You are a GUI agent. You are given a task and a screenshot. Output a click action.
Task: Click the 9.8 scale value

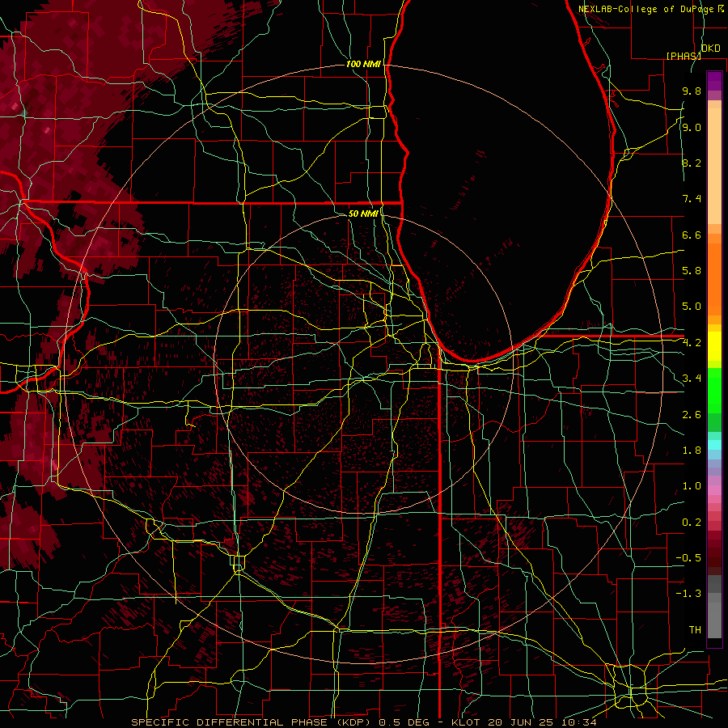[x=692, y=91]
